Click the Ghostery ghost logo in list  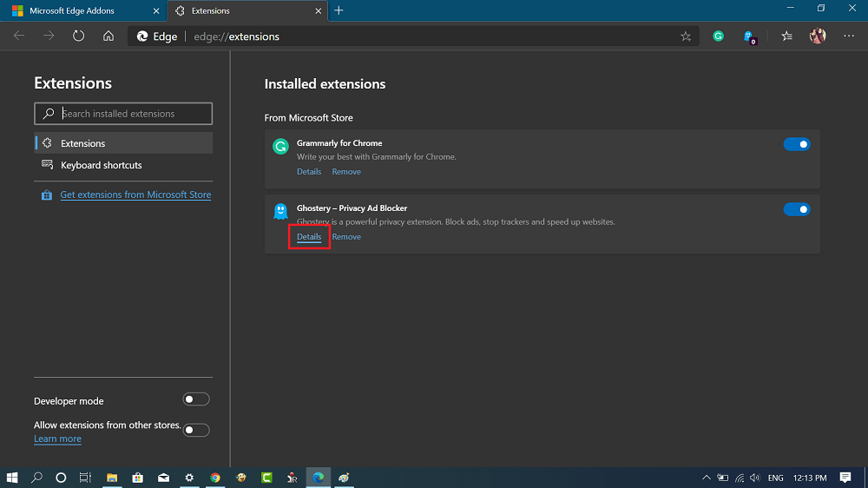(x=280, y=211)
